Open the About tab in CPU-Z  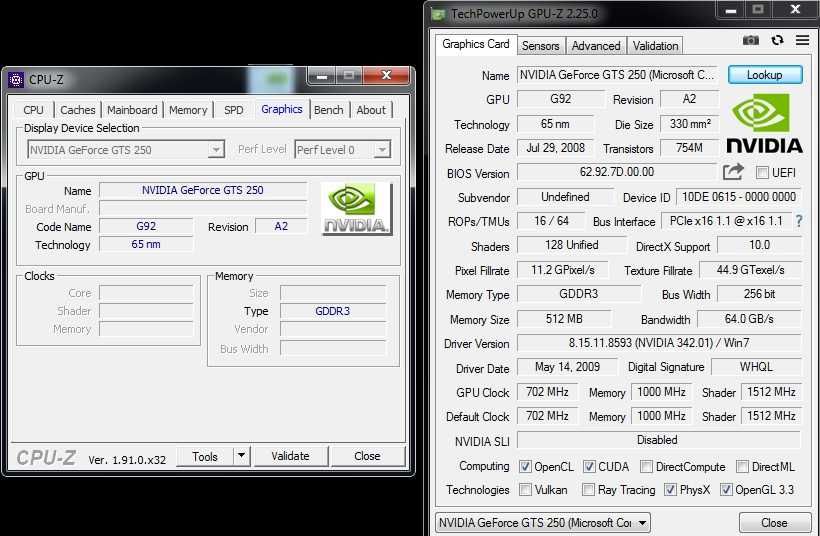[371, 110]
